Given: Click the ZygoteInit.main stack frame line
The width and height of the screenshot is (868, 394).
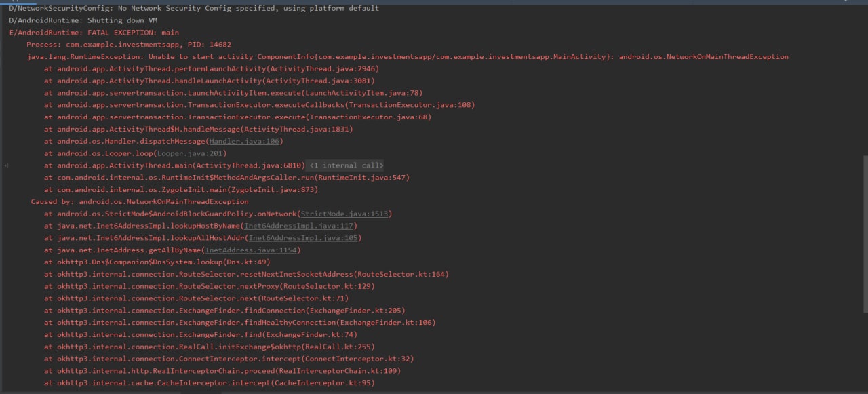Looking at the screenshot, I should pyautogui.click(x=181, y=190).
